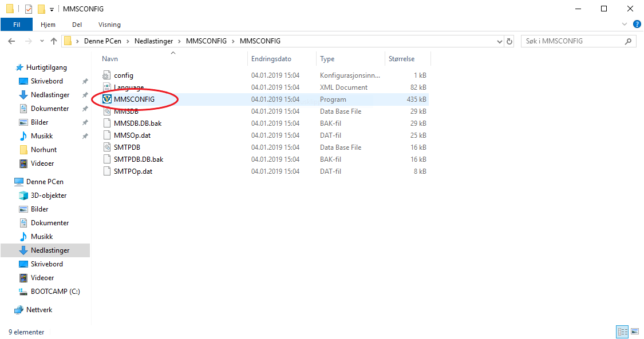Expand the address bar history dropdown
This screenshot has width=644, height=339.
[x=499, y=41]
